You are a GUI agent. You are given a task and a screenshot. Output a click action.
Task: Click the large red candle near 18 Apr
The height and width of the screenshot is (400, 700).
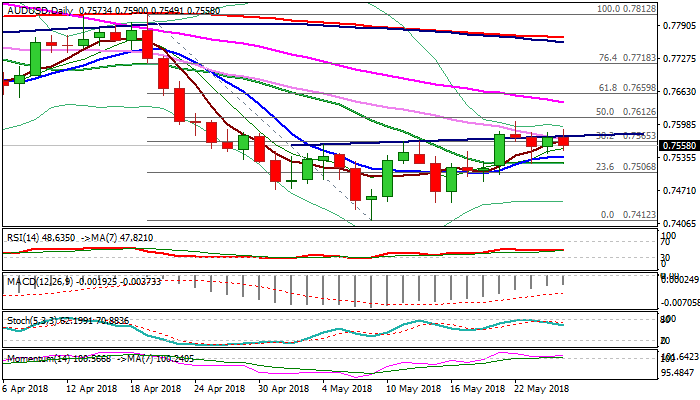click(x=148, y=42)
